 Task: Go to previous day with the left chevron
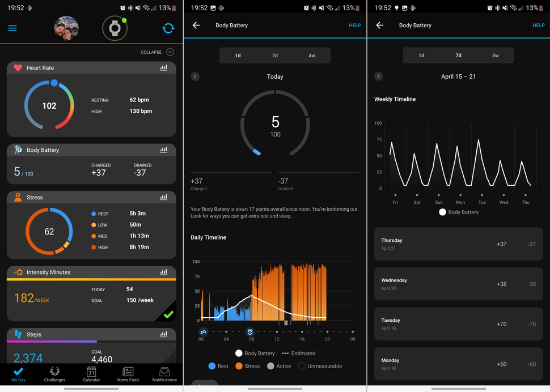pyautogui.click(x=196, y=76)
